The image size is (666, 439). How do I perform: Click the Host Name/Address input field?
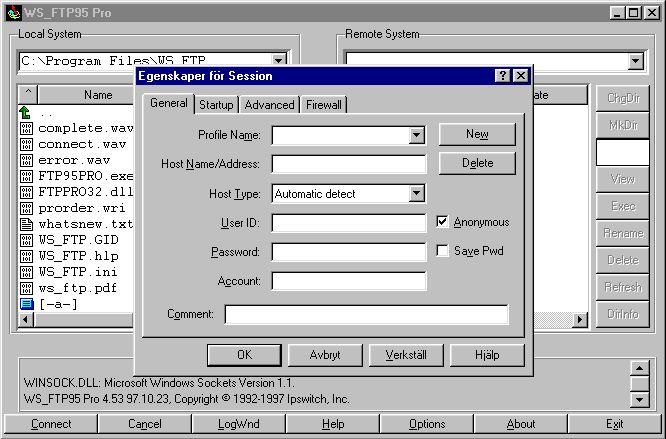pyautogui.click(x=349, y=164)
